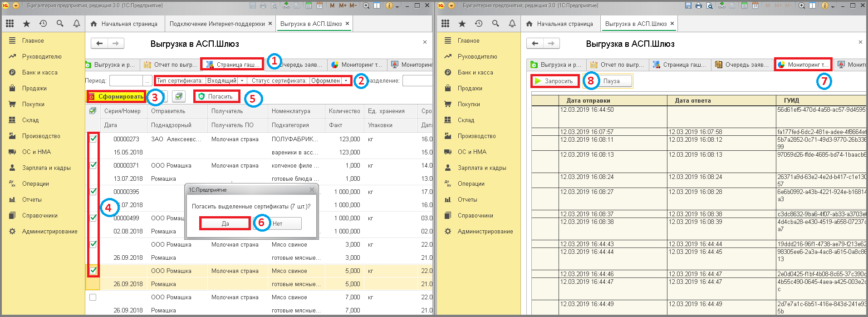Image resolution: width=868 pixels, height=317 pixels.
Task: Uncheck the checkbox of the 5,000 Мясо свиное row
Action: click(x=93, y=271)
